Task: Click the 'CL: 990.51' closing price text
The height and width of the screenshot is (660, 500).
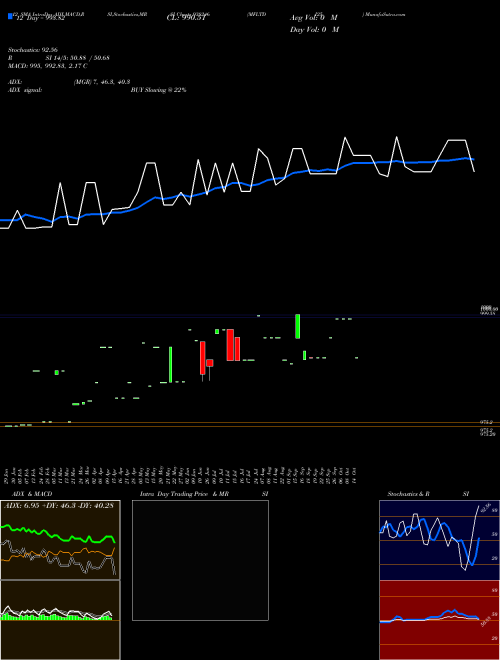Action: (x=186, y=18)
